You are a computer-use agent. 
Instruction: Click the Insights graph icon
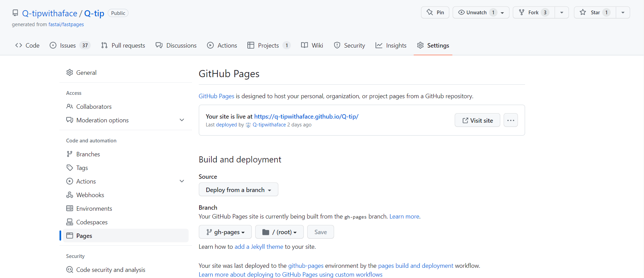click(x=379, y=45)
